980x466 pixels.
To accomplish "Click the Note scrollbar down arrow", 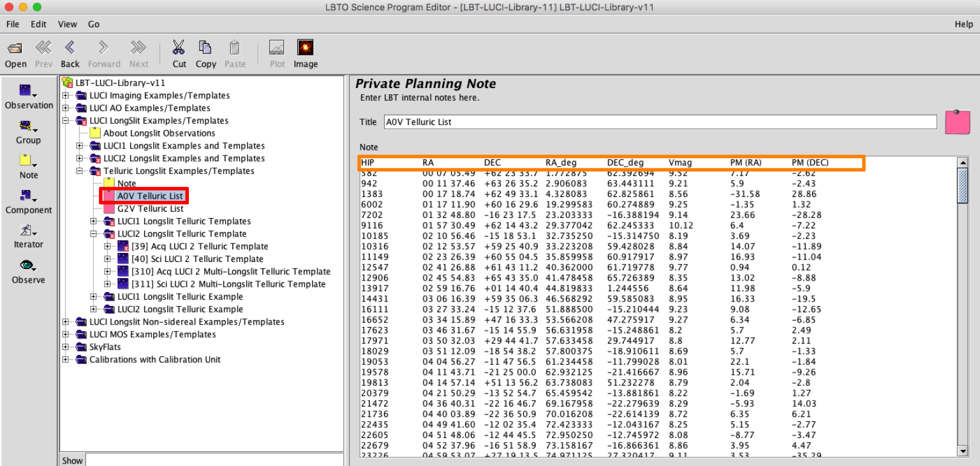I will pos(963,451).
